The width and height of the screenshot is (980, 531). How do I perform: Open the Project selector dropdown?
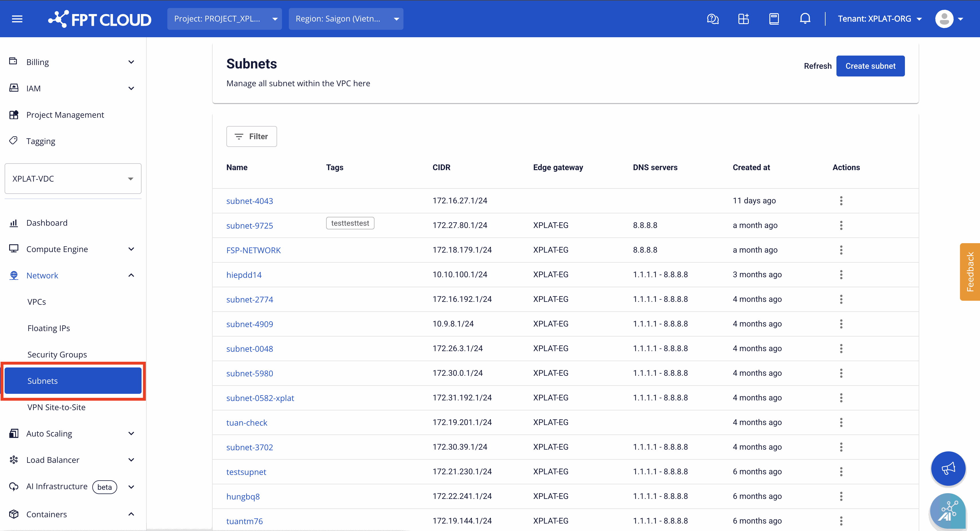tap(224, 19)
